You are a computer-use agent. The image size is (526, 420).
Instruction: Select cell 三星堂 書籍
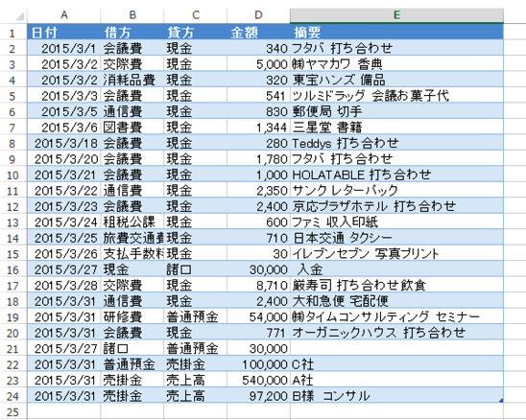click(x=396, y=128)
